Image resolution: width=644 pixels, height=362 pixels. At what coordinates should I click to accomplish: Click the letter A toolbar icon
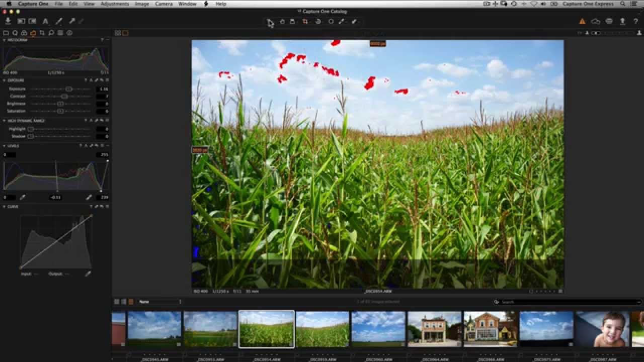point(45,22)
